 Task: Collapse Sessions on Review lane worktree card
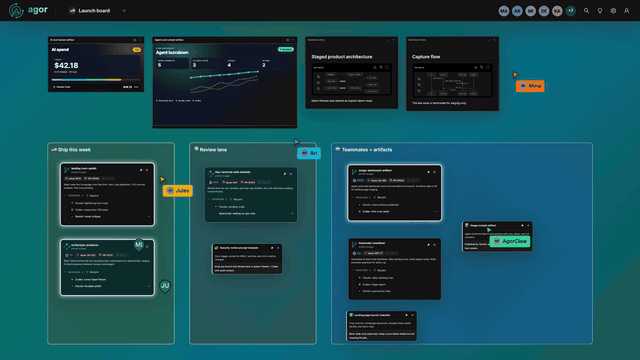coord(210,199)
